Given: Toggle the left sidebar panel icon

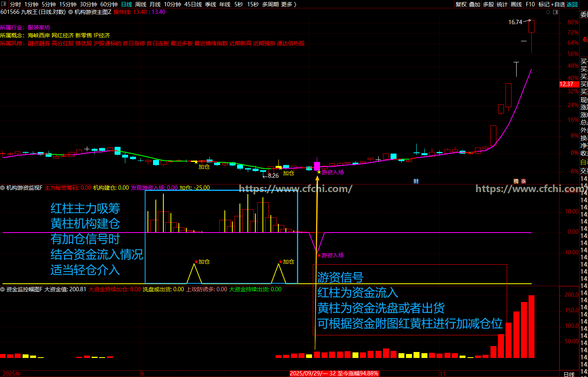Looking at the screenshot, I should (4, 4).
